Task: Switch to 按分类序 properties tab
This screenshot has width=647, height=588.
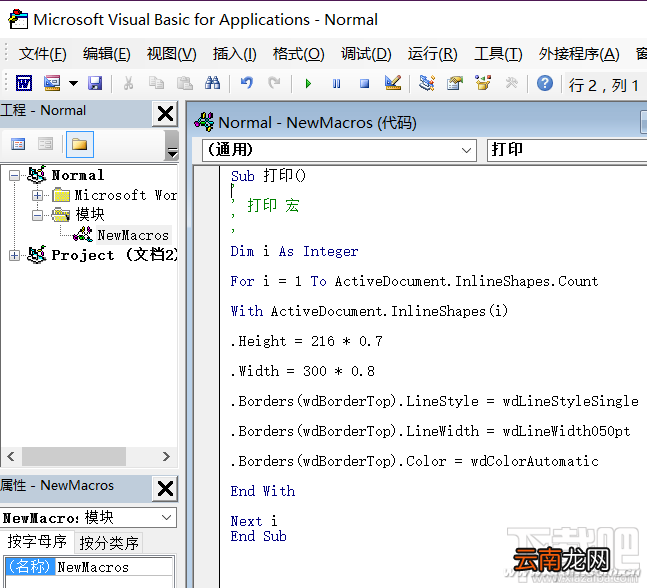Action: 109,543
